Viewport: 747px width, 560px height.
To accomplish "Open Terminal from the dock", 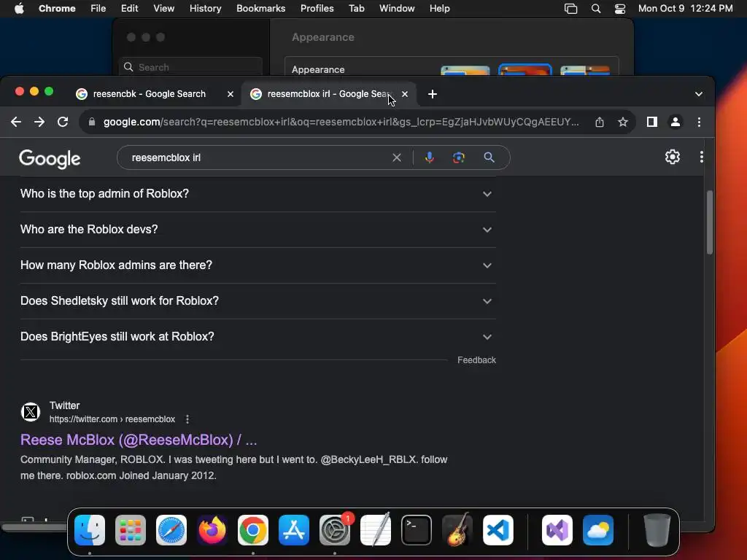I will 417,530.
